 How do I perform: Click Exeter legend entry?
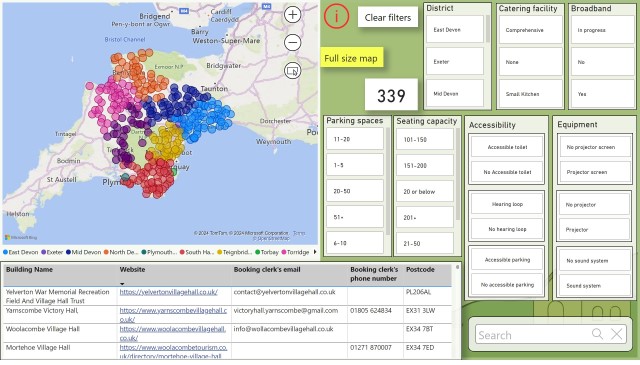coord(52,252)
